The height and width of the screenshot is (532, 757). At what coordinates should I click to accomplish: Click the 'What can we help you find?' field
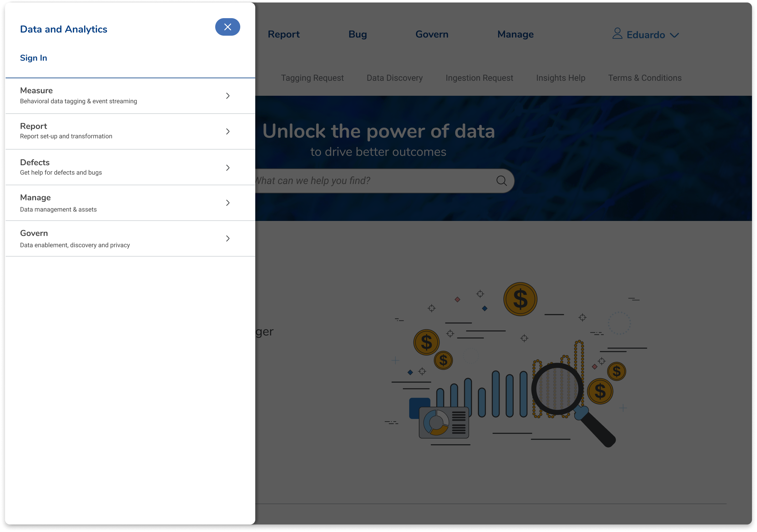coord(363,181)
